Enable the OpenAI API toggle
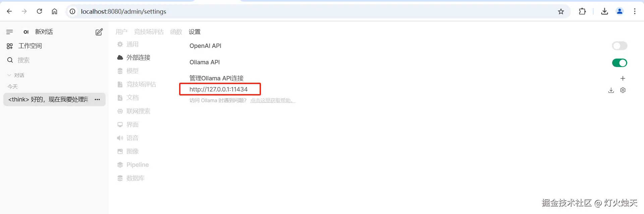The width and height of the screenshot is (644, 214). [619, 46]
